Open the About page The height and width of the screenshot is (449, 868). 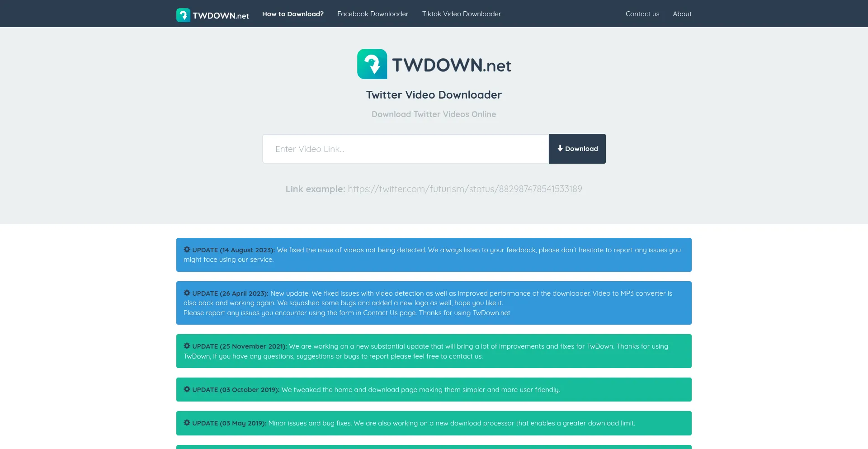click(x=682, y=14)
